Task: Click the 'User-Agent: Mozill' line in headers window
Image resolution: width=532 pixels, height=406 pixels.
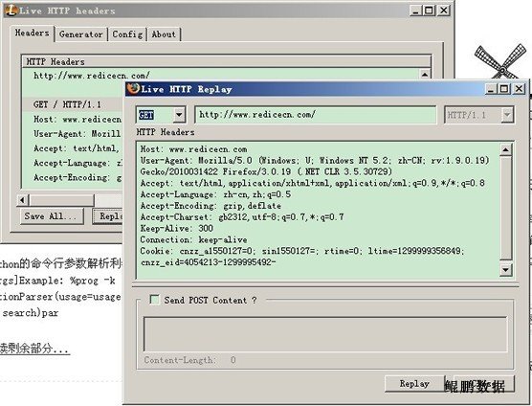Action: [78, 134]
